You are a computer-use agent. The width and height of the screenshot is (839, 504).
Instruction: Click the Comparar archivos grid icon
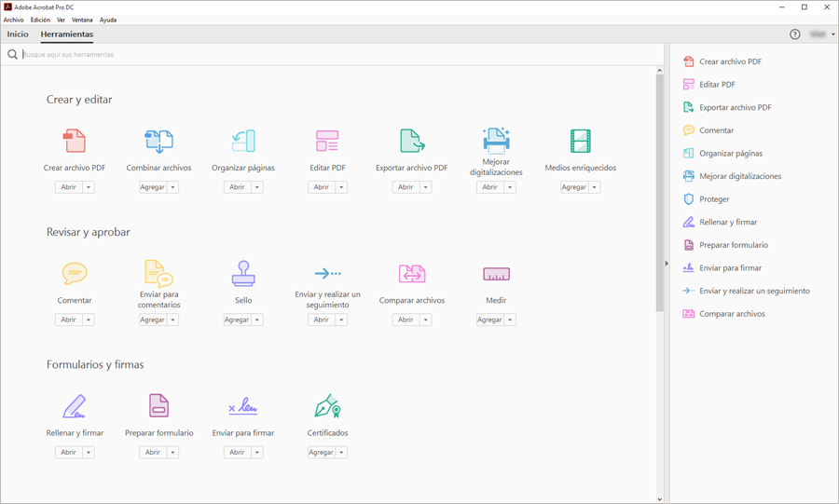tap(412, 273)
